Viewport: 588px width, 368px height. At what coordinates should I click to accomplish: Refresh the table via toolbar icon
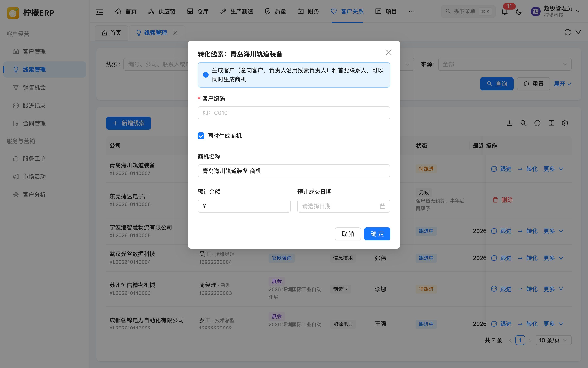[x=537, y=123]
